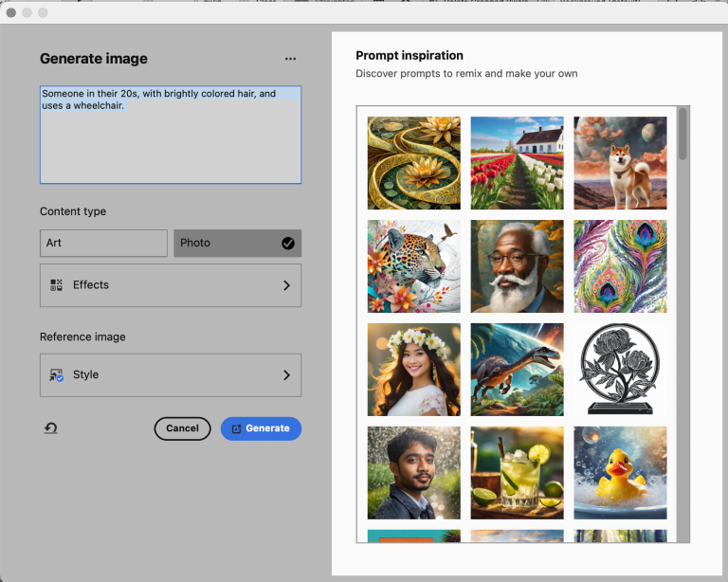The image size is (728, 582).
Task: Choose the floral leopard artwork thumbnail
Action: coord(413,266)
